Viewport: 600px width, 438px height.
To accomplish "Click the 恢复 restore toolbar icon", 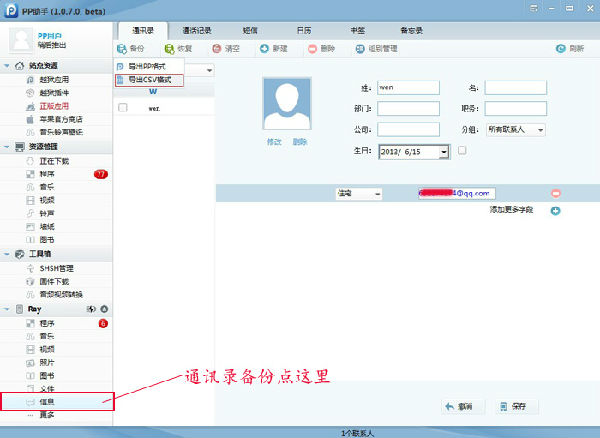I will [169, 49].
